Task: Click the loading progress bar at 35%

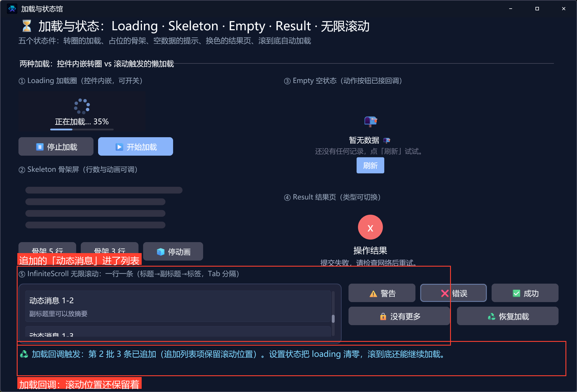Action: click(82, 129)
